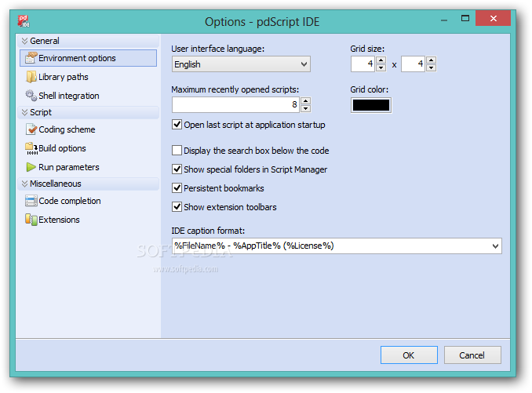Click the second Grid size input field

point(413,64)
